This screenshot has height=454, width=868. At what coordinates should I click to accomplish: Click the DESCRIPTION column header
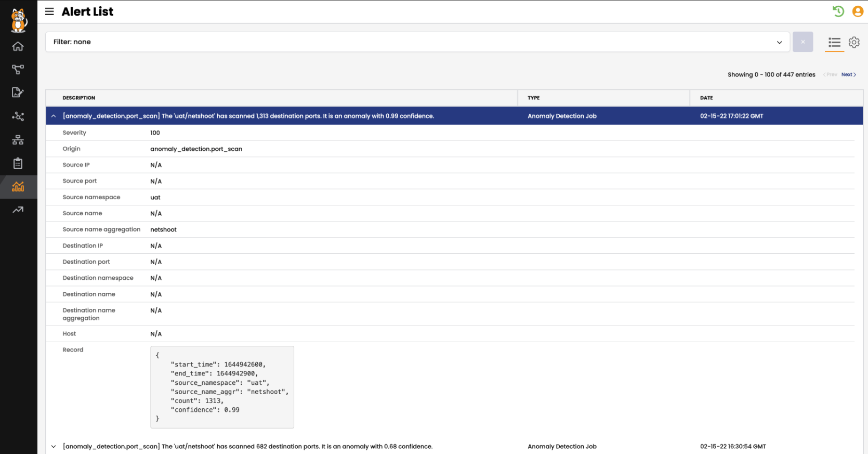79,98
